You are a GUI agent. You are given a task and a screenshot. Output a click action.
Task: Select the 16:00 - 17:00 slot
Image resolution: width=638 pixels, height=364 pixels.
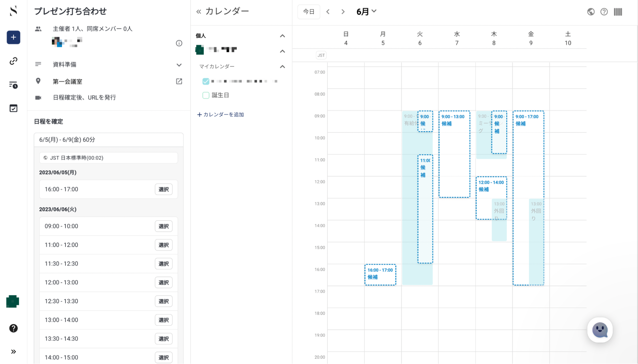coord(163,189)
